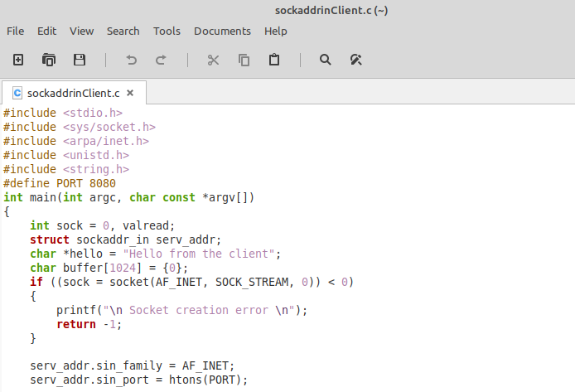Place cursor on the #define PORT 8080 line
575x392 pixels.
pyautogui.click(x=60, y=183)
